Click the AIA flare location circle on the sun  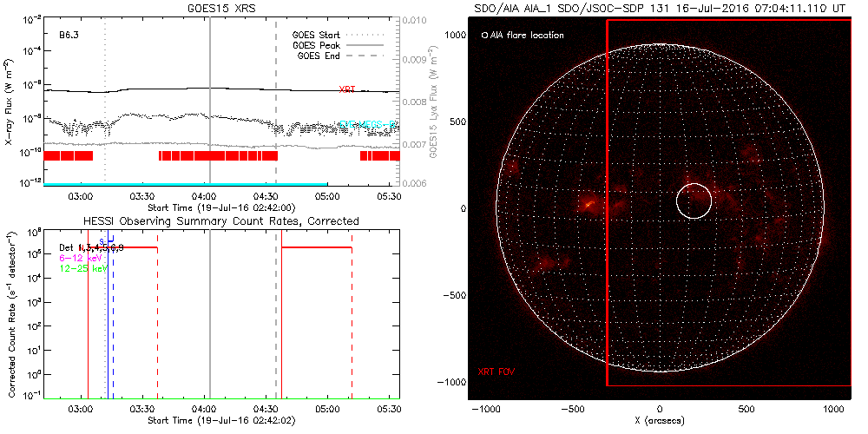(694, 201)
